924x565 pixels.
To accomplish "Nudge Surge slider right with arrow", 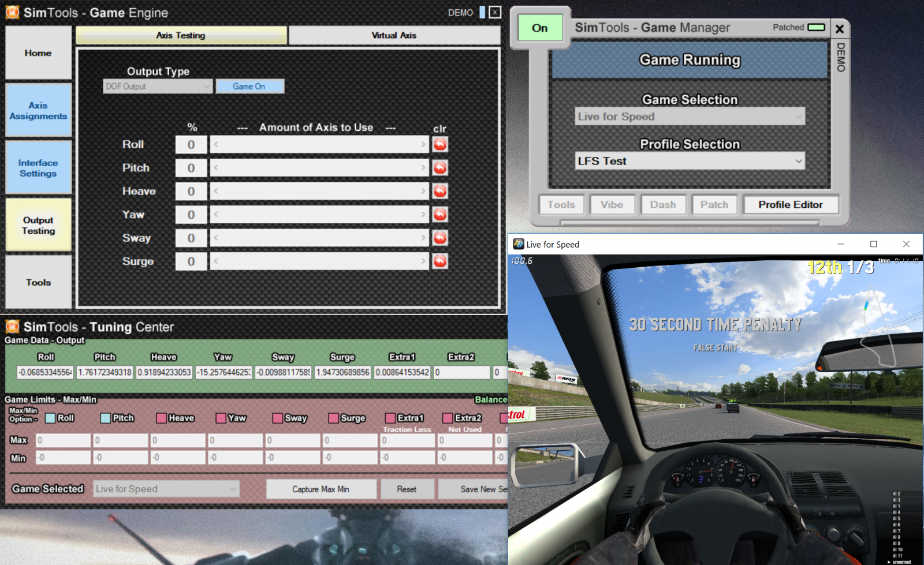I will tap(423, 261).
